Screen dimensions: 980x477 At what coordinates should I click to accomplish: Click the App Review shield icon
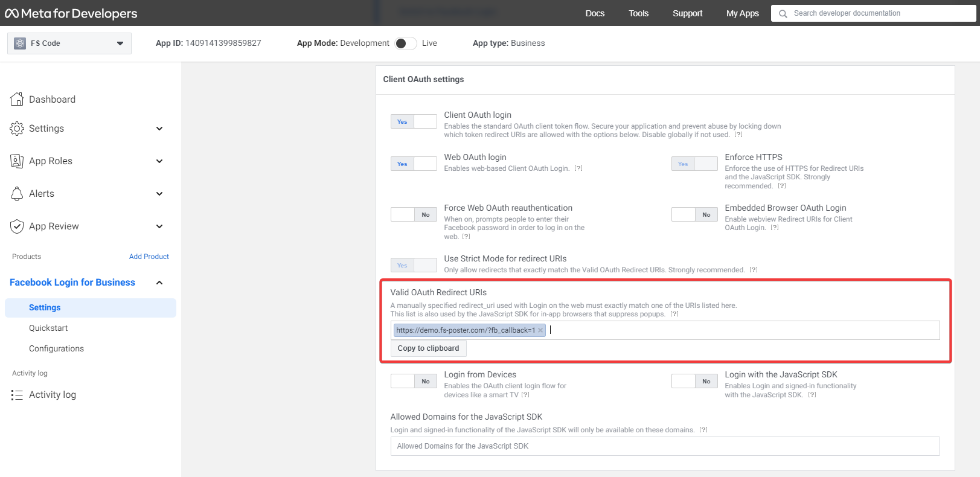[x=17, y=226]
